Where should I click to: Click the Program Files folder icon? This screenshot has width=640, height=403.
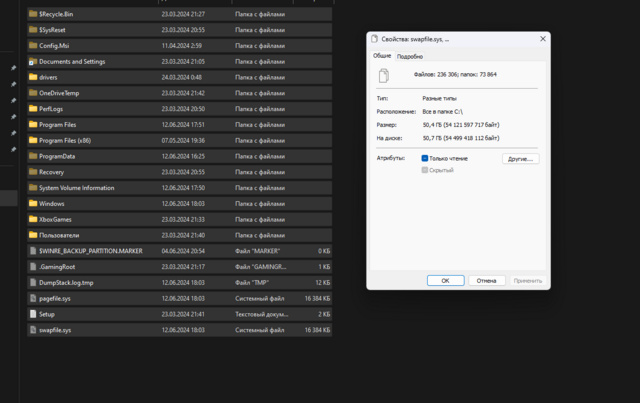pos(32,125)
